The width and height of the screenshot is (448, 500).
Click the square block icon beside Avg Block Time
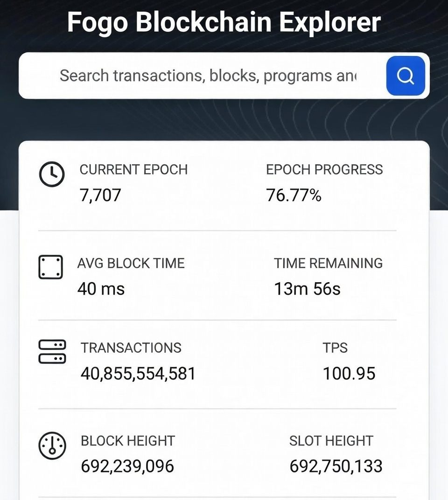51,267
